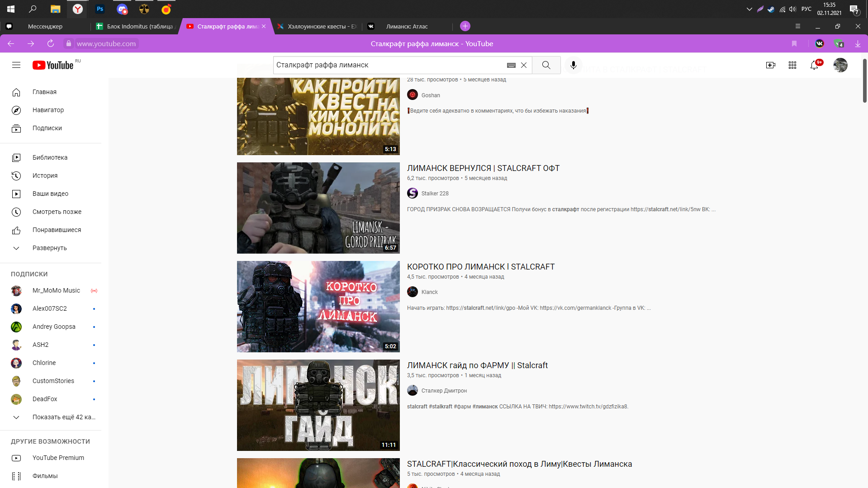The width and height of the screenshot is (868, 488).
Task: Open КОРОТКО ПРО ЛИМАНСК video thumbnail
Action: [x=318, y=307]
